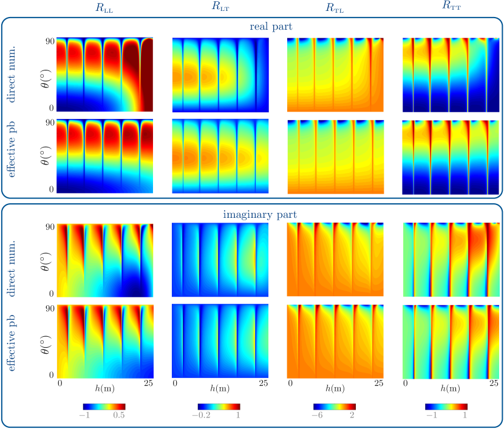Select "direct num." row label in imaginary part
The height and width of the screenshot is (429, 504).
[x=11, y=268]
